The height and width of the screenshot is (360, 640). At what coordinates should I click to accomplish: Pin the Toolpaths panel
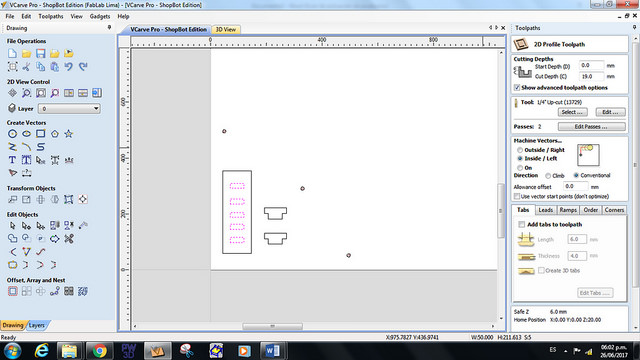[x=634, y=27]
